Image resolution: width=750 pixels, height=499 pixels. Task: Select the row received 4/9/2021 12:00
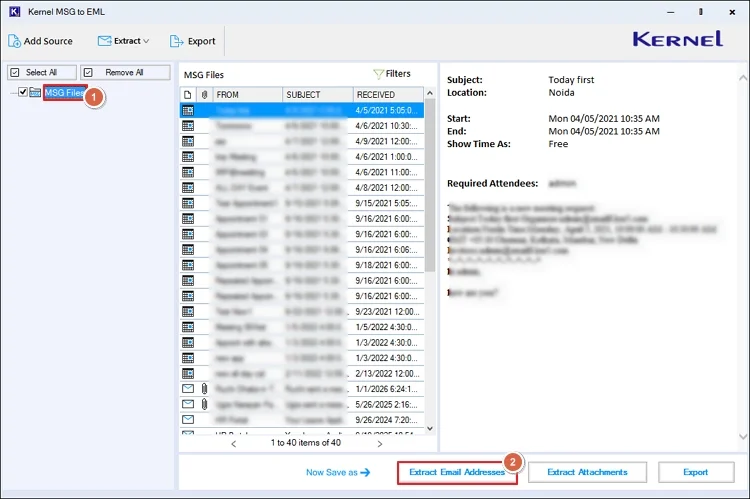click(302, 141)
